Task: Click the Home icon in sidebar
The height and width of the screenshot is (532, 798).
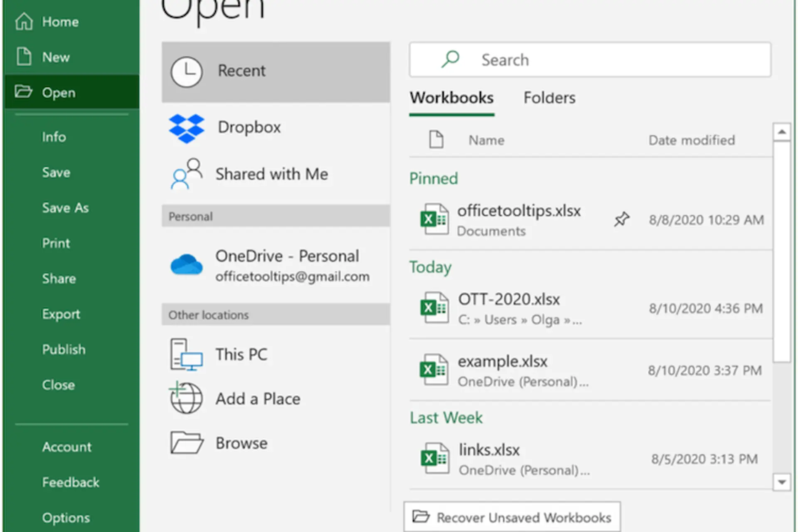Action: pyautogui.click(x=24, y=22)
